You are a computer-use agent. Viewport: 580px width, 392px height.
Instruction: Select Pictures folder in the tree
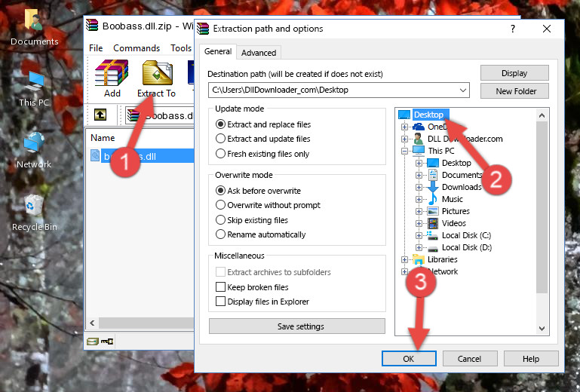click(x=456, y=211)
